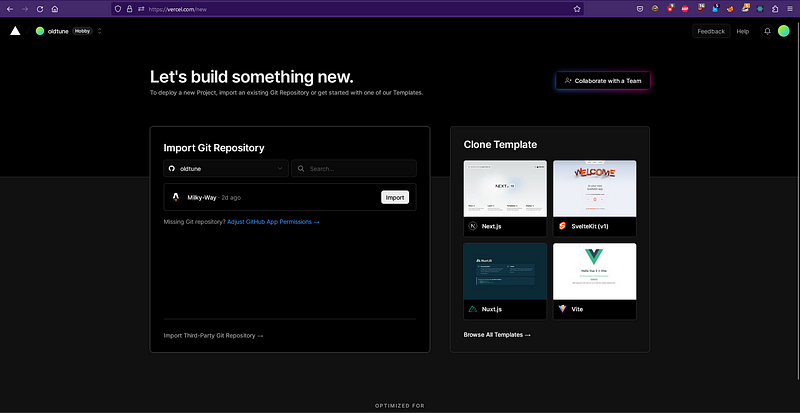Open the Vite template thumbnail
800x413 pixels.
(x=595, y=272)
